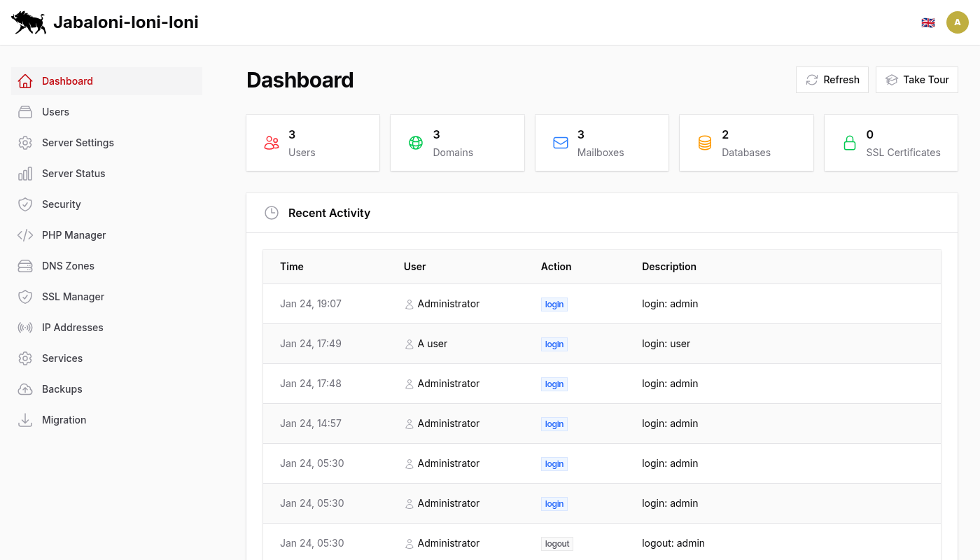This screenshot has width=980, height=560.
Task: Open the Services section
Action: pyautogui.click(x=62, y=358)
